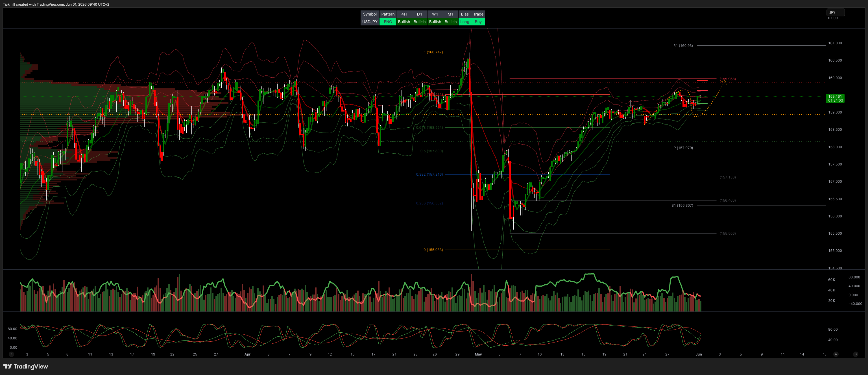Image resolution: width=868 pixels, height=375 pixels.
Task: Click pivot label P (157.979)
Action: click(683, 148)
